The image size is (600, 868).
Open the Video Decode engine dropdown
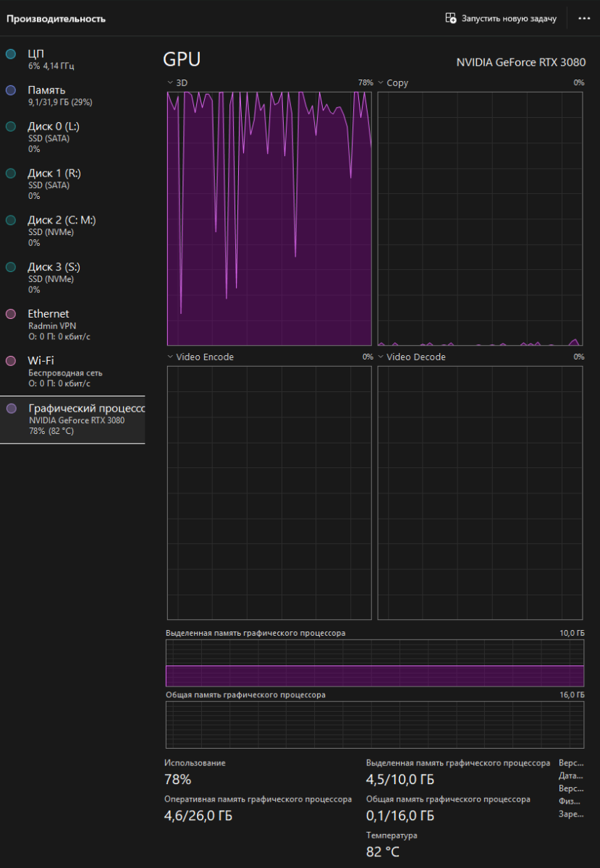[381, 357]
